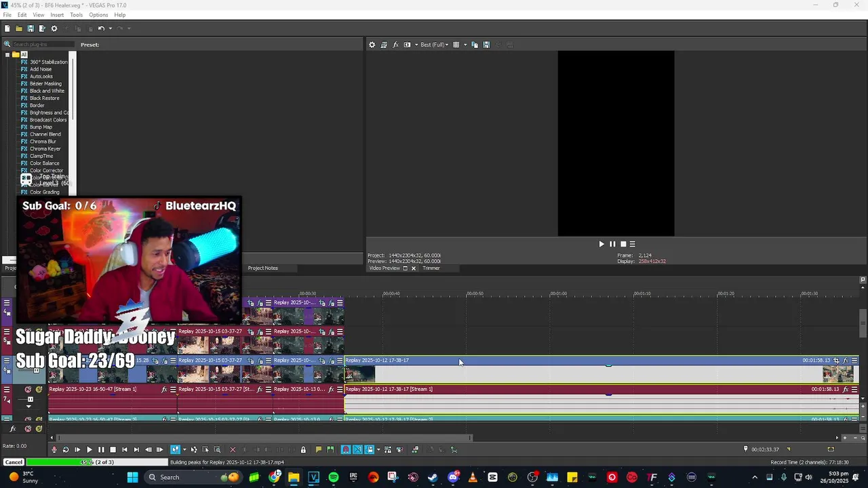Select Bézier Masking effect
The width and height of the screenshot is (868, 488).
pyautogui.click(x=45, y=83)
